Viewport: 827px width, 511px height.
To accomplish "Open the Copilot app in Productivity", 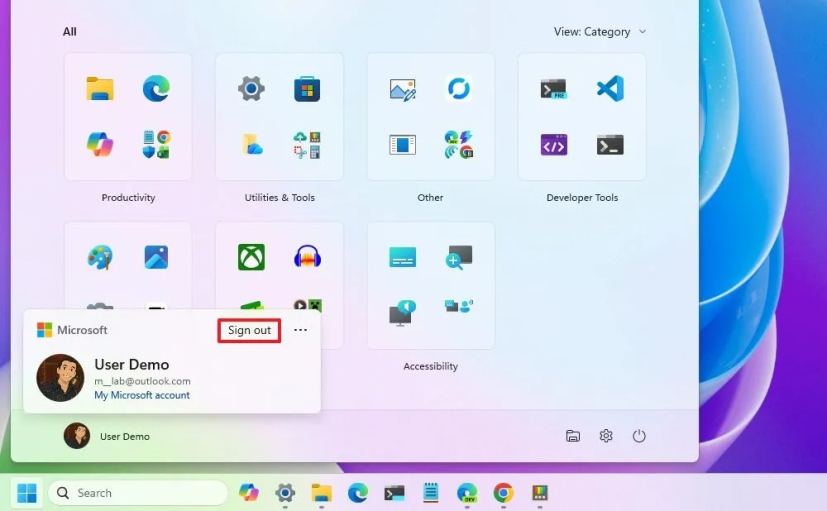I will tap(100, 144).
